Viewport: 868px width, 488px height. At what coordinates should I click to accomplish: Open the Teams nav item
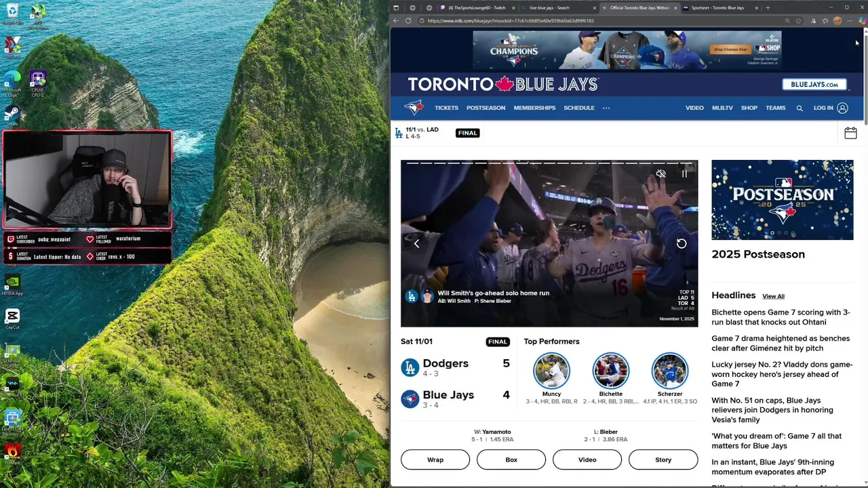click(776, 108)
